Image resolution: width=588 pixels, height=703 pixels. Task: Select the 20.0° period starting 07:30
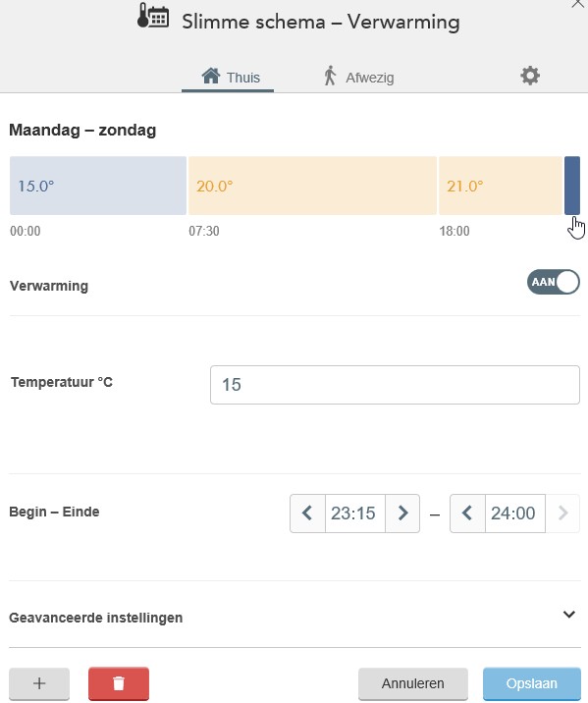312,186
